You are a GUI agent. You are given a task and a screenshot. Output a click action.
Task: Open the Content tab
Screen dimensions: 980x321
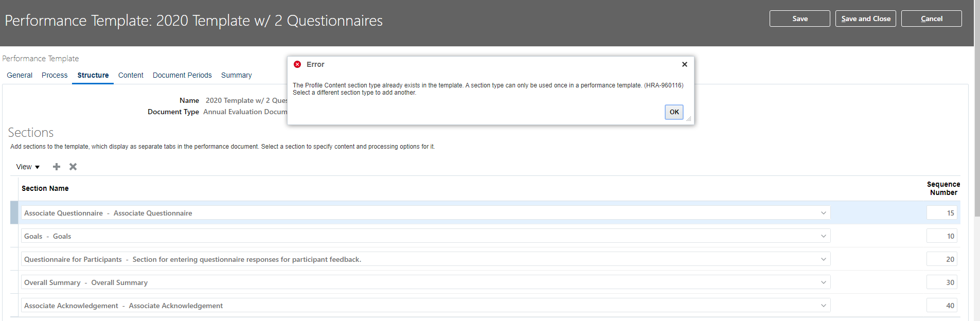tap(131, 75)
